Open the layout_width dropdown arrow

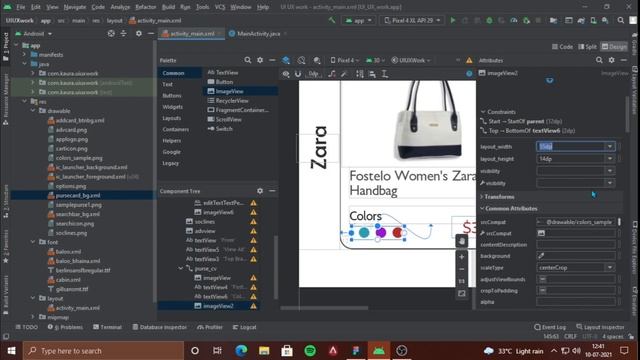pos(610,147)
